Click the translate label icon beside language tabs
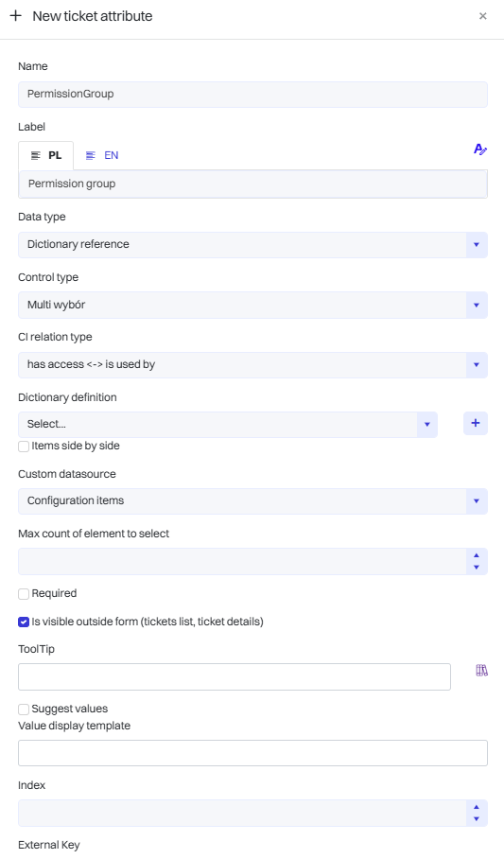504x859 pixels. [480, 149]
